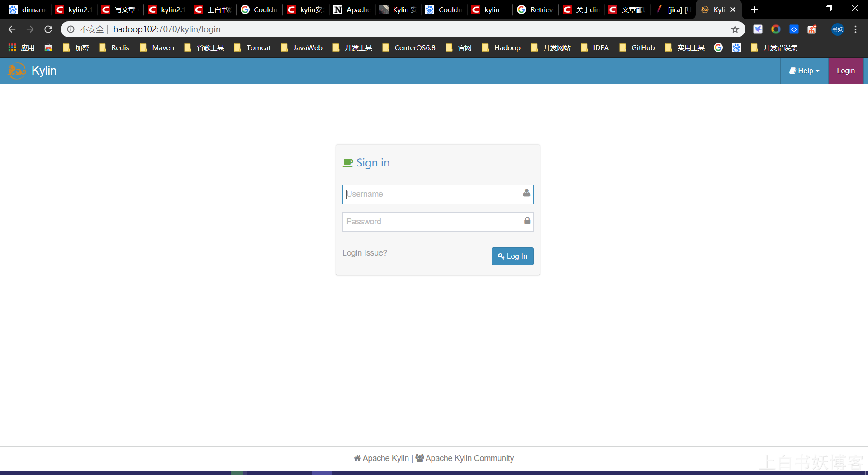This screenshot has height=475, width=868.
Task: Open the Login Issue? link
Action: click(x=365, y=253)
